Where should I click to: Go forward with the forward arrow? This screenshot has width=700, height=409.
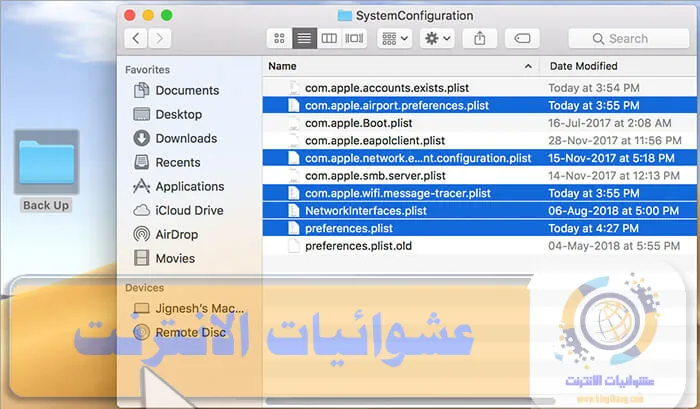pyautogui.click(x=159, y=38)
